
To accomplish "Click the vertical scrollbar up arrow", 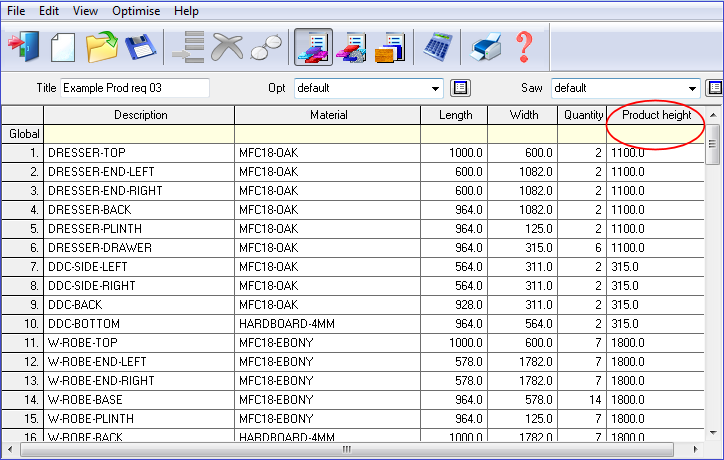I will [x=714, y=116].
